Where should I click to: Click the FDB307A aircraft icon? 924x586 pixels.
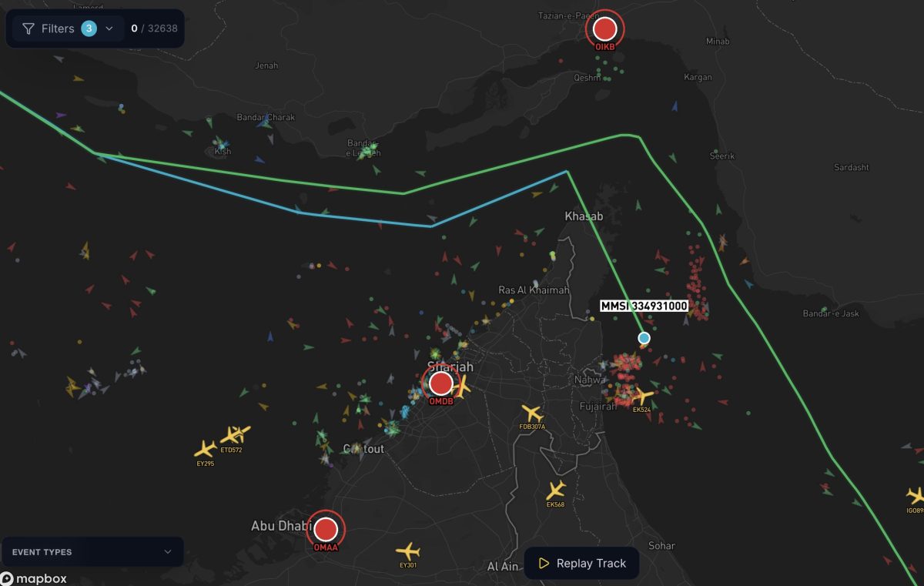click(531, 414)
